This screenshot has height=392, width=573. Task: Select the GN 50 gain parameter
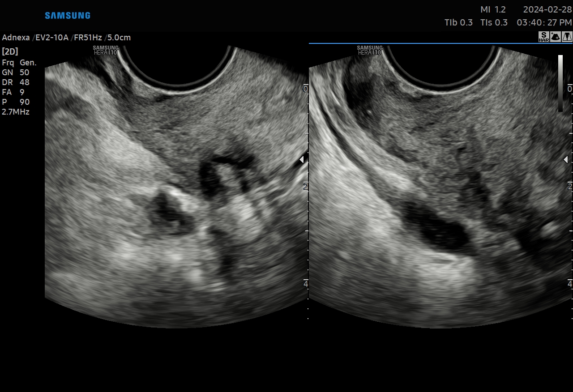tap(16, 72)
